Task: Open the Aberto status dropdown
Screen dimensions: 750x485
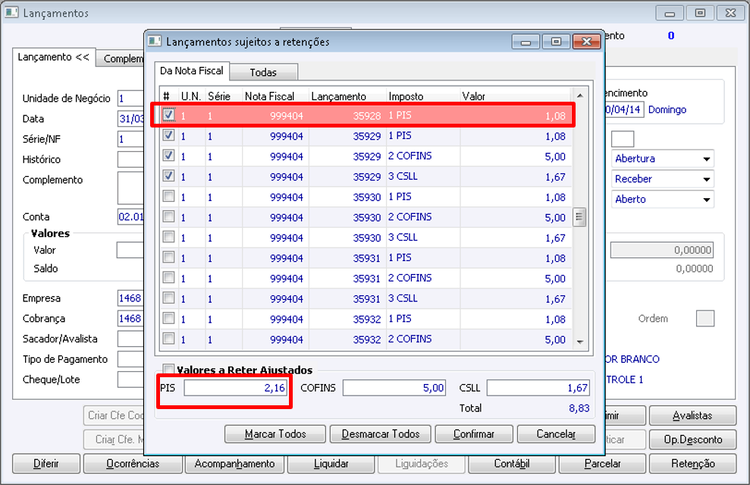Action: coord(706,199)
